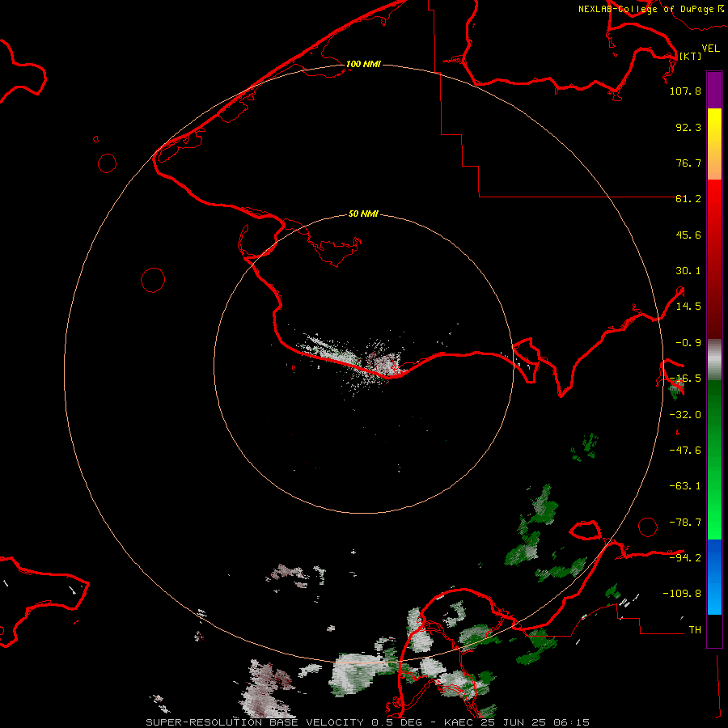
Task: Click the 100 NMI range ring label
Action: [x=363, y=64]
